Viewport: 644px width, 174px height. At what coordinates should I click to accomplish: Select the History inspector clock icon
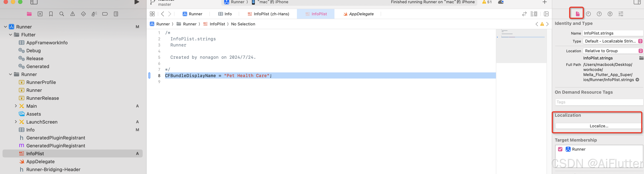(x=589, y=14)
